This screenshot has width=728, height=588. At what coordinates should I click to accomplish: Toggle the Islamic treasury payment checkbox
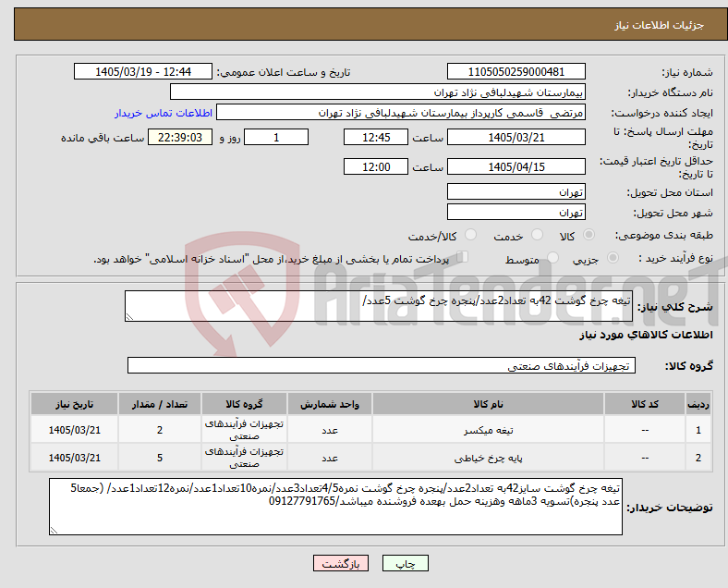(x=463, y=256)
